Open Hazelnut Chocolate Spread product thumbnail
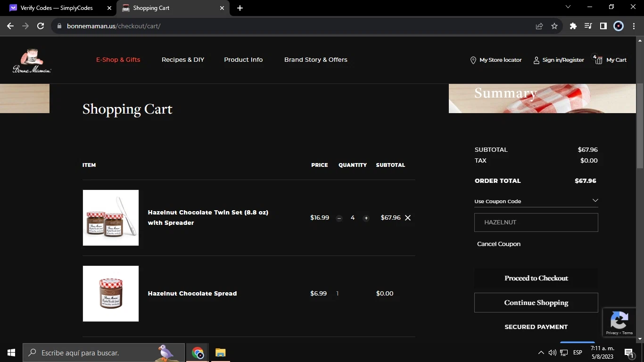The width and height of the screenshot is (644, 362). pyautogui.click(x=111, y=294)
